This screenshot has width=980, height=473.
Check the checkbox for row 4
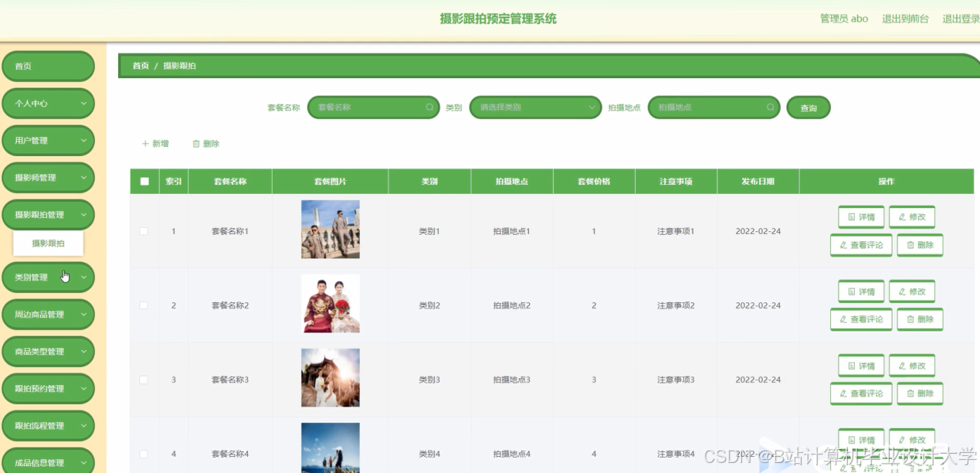pos(144,454)
